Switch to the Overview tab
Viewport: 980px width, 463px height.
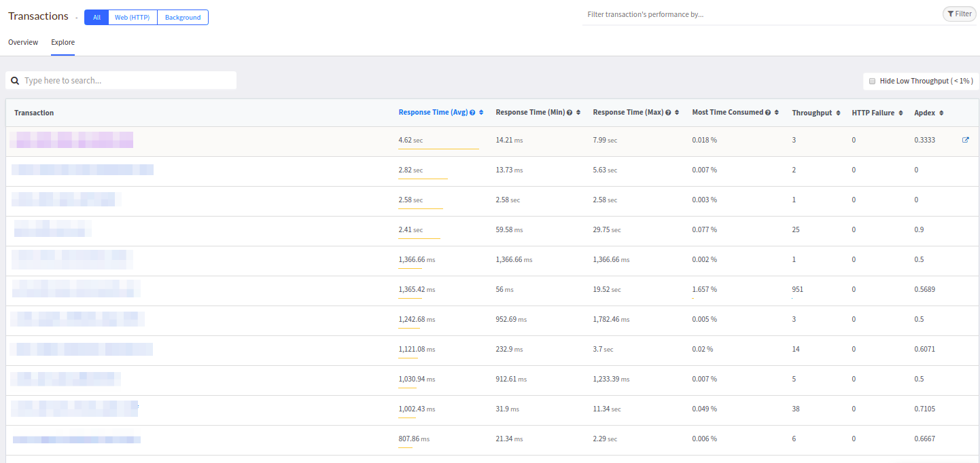23,42
